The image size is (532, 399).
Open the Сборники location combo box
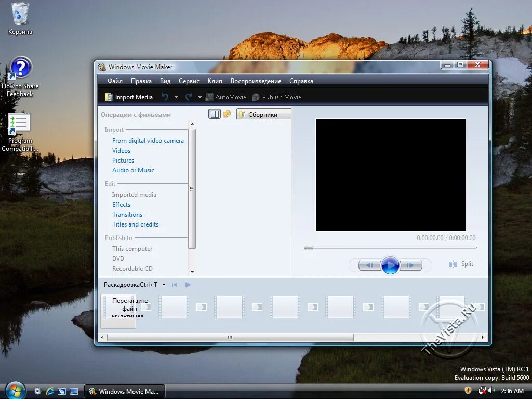[x=263, y=115]
